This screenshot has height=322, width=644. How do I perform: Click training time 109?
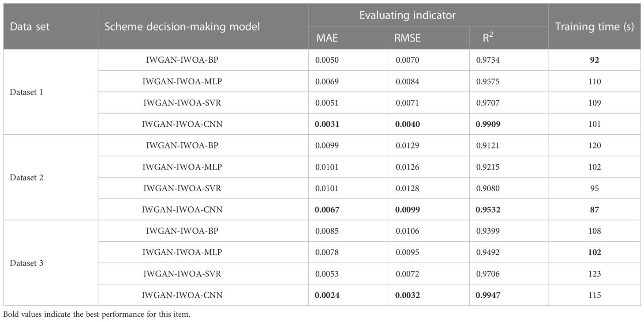tap(595, 103)
